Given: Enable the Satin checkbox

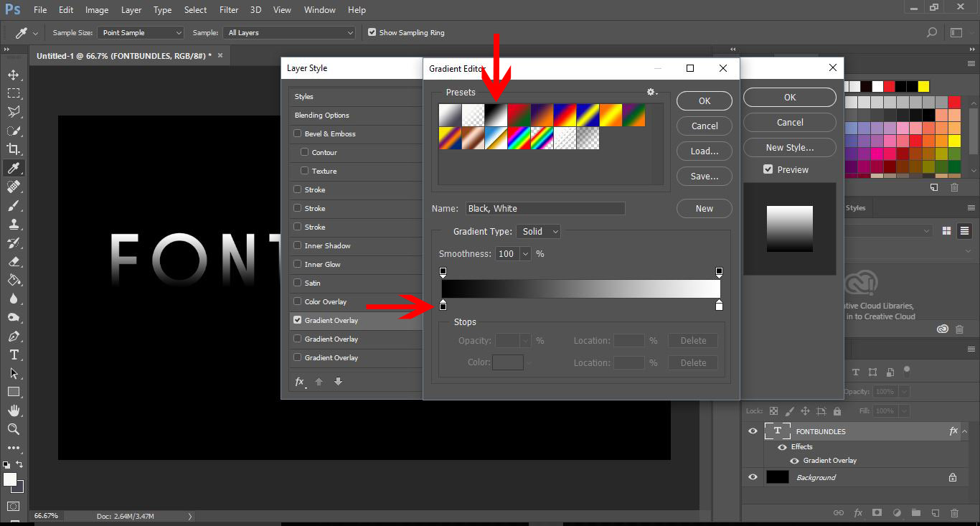Looking at the screenshot, I should [x=297, y=283].
